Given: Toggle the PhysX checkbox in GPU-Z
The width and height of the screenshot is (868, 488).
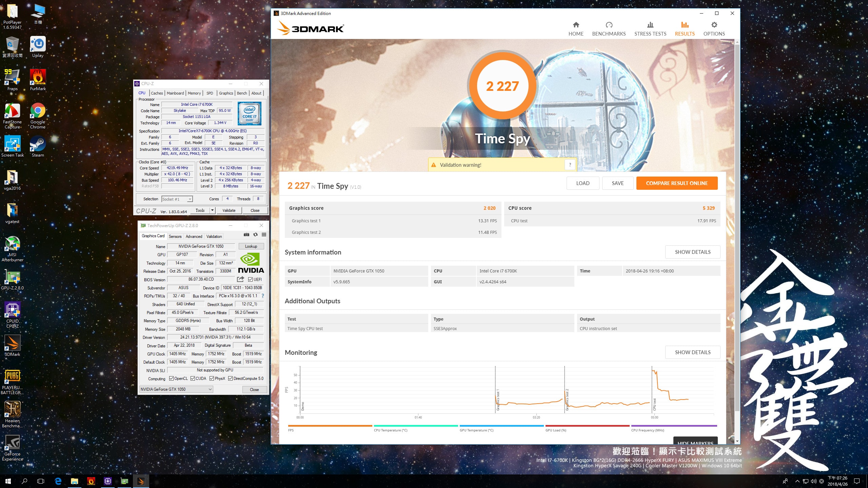Looking at the screenshot, I should click(212, 379).
